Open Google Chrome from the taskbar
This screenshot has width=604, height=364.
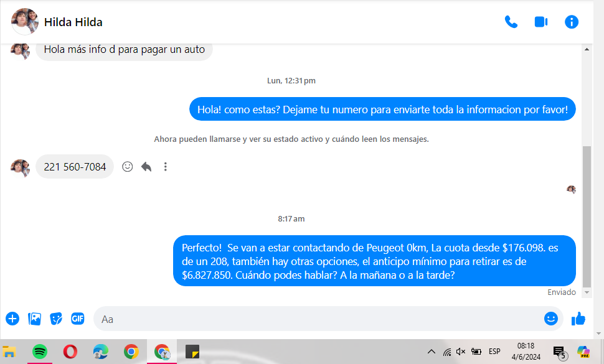click(131, 352)
